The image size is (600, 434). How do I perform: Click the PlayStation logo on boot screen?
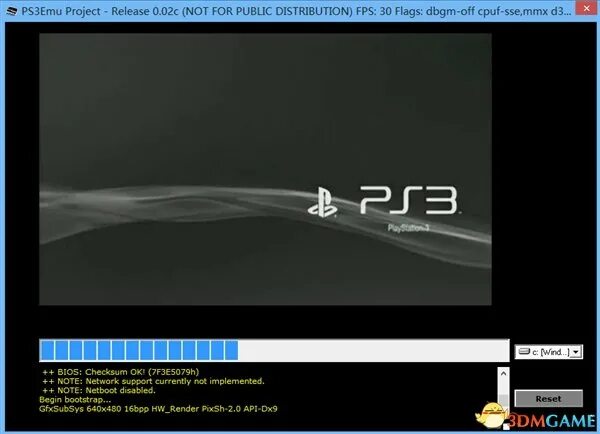tap(323, 203)
